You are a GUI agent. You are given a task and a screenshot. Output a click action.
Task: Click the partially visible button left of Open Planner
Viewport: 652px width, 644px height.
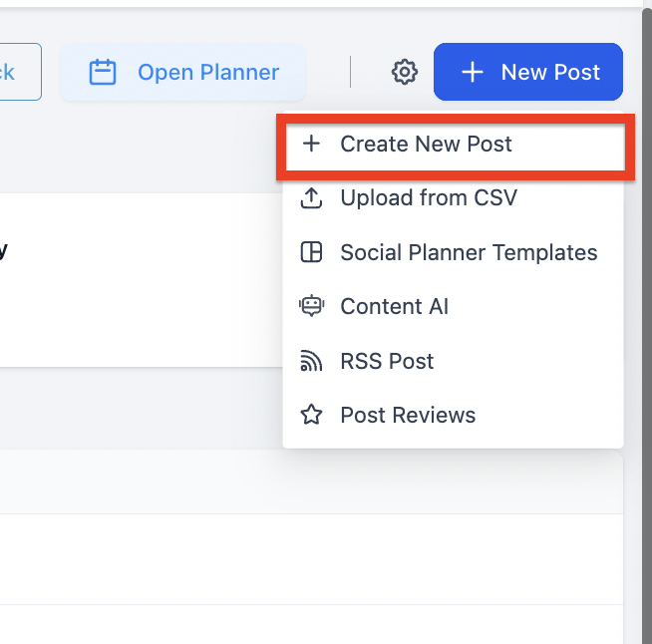[20, 72]
